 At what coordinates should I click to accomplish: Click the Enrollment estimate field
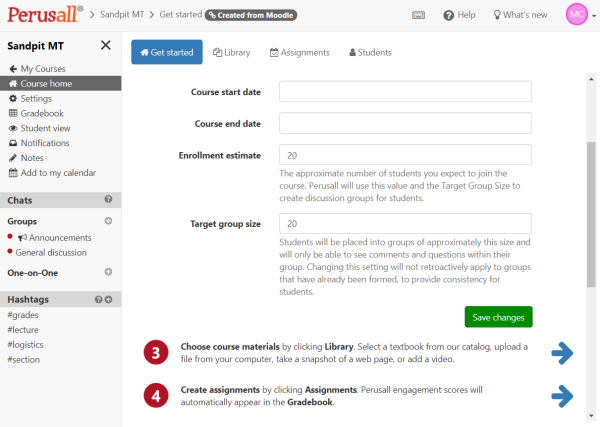tap(405, 155)
